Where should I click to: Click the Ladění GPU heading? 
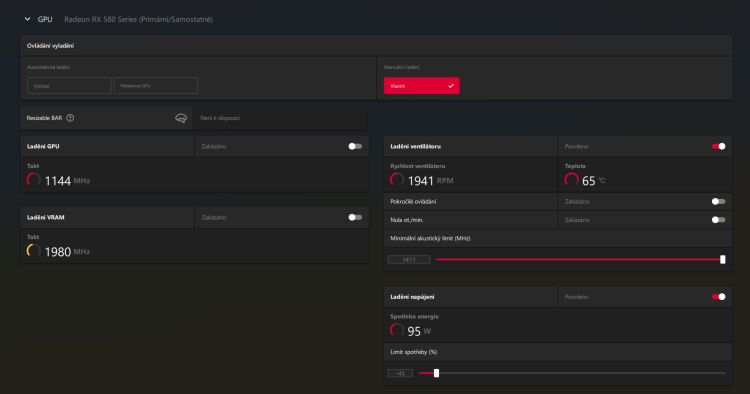(43, 146)
